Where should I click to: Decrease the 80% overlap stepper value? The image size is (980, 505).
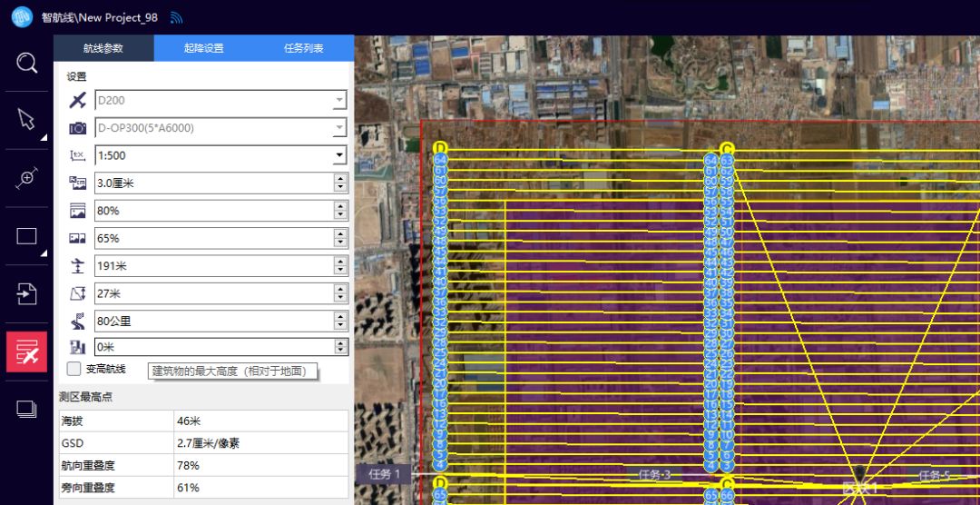(x=340, y=214)
